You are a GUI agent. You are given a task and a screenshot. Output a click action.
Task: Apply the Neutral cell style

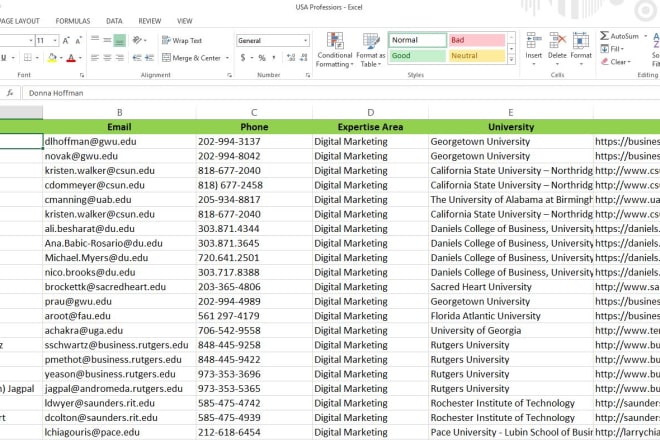coord(477,56)
